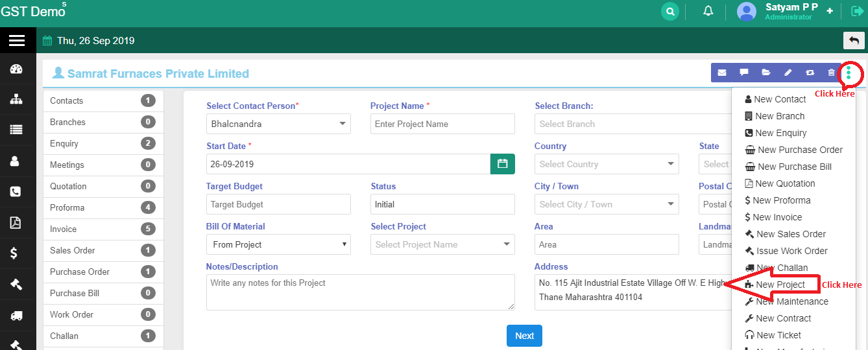Viewport: 868px width, 350px height.
Task: Open the Proforma tab in left list
Action: [103, 207]
